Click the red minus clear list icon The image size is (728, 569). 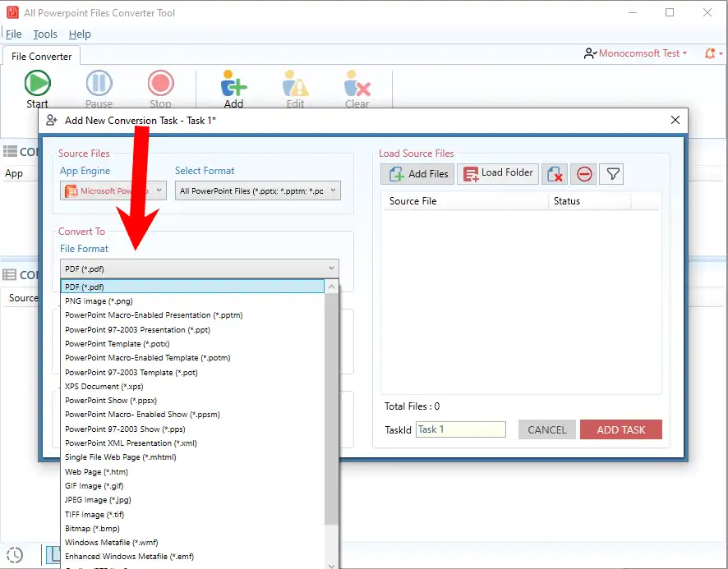click(x=583, y=174)
